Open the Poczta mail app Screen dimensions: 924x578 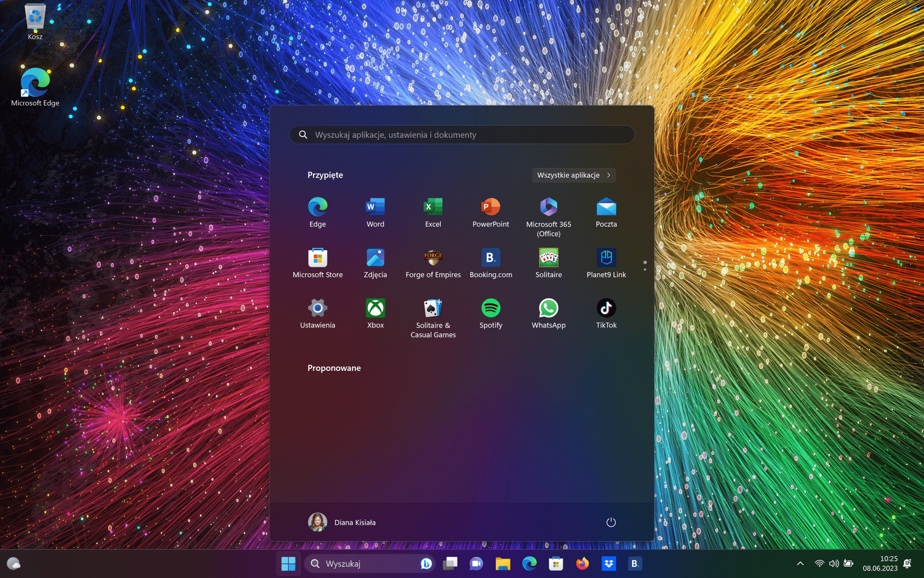point(606,213)
